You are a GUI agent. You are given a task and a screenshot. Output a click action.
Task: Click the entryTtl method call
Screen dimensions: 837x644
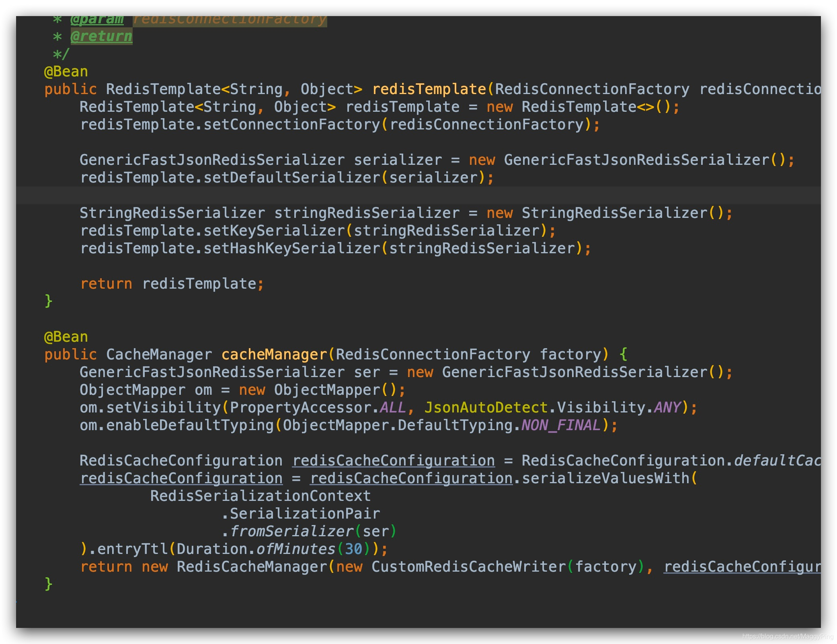click(132, 549)
